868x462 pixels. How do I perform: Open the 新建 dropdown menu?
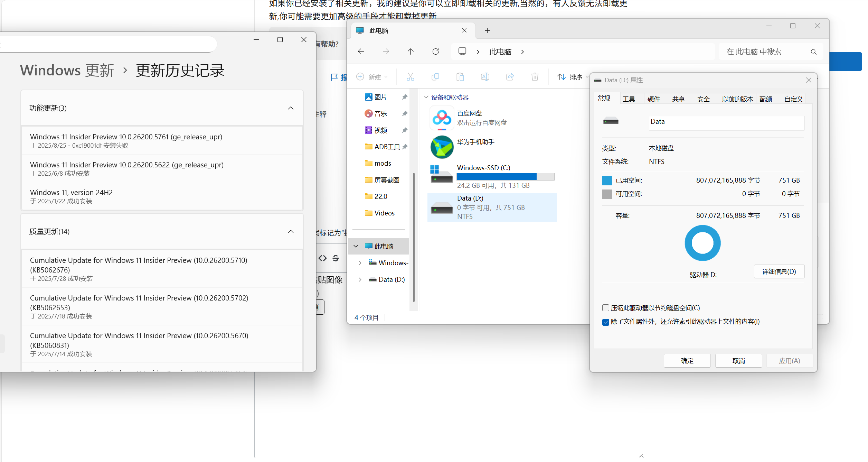point(372,77)
